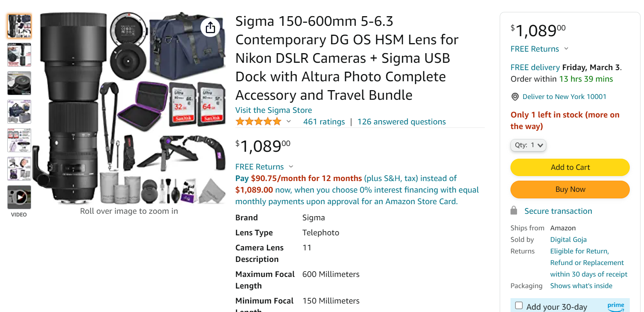644x312 pixels.
Task: Click the location pin delivery icon
Action: (x=515, y=97)
